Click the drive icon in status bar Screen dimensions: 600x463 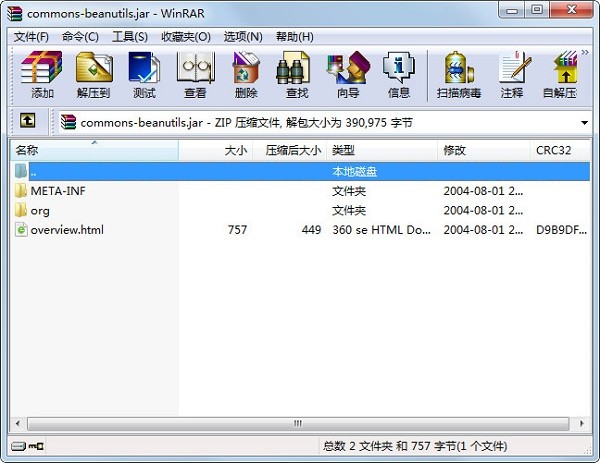pyautogui.click(x=18, y=446)
